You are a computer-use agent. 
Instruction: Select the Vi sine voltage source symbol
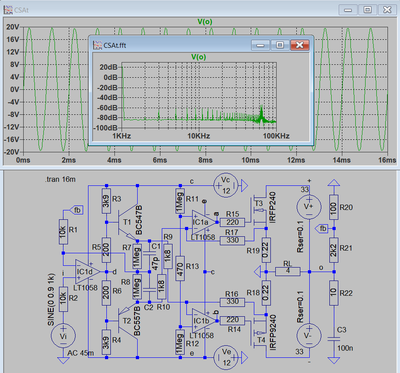click(x=63, y=336)
